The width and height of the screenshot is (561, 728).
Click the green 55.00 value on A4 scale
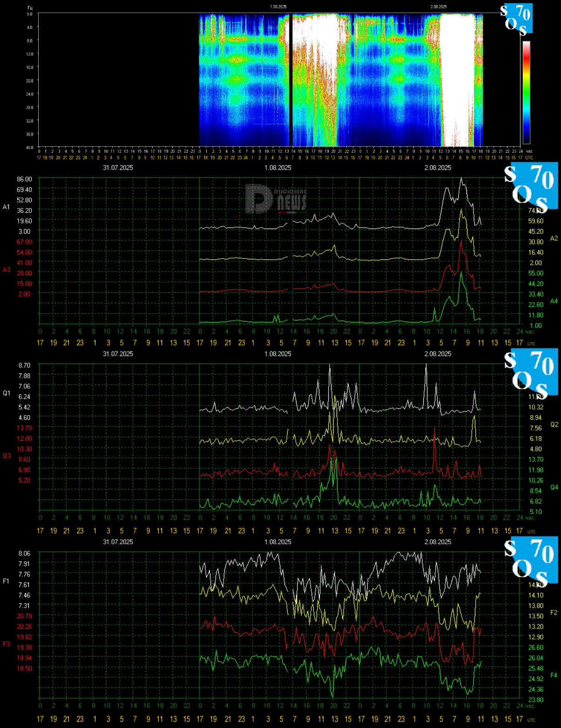(x=536, y=273)
